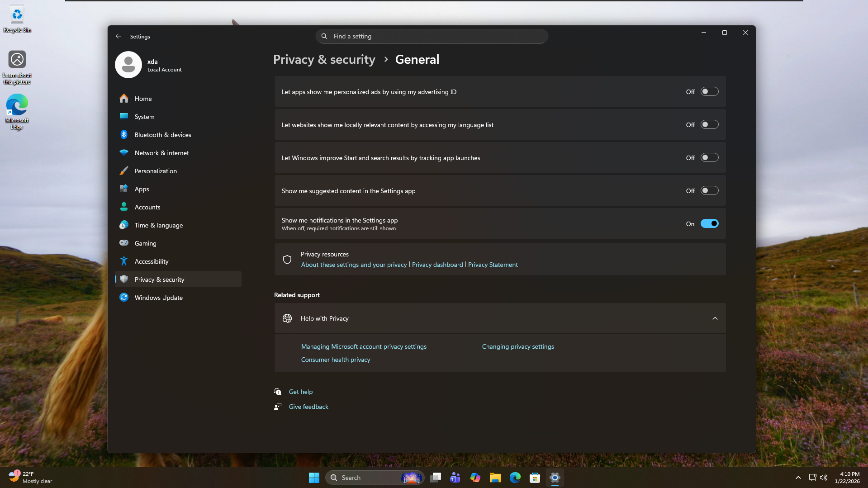Open Copilot from taskbar
This screenshot has height=488, width=868.
coord(475,478)
